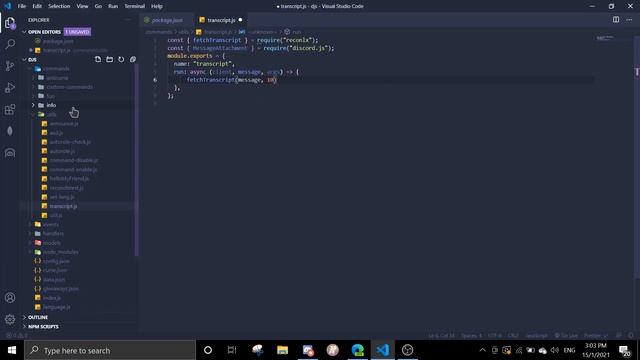Open the Explorer view in activity bar

(10, 23)
